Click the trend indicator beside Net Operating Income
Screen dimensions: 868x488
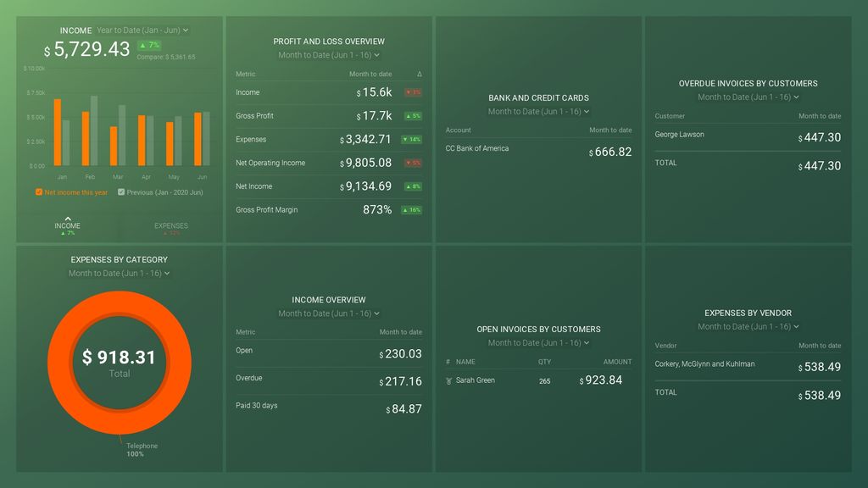pos(413,163)
